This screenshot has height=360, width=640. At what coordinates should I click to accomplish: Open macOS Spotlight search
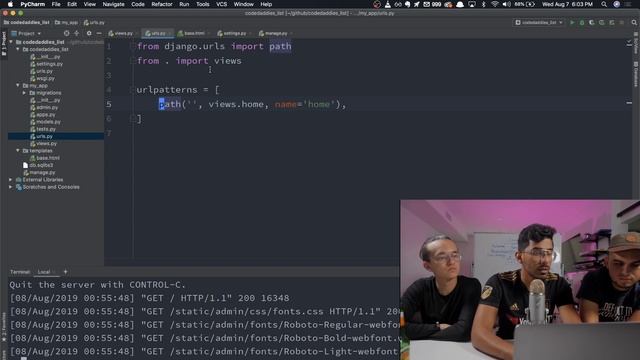pos(604,4)
